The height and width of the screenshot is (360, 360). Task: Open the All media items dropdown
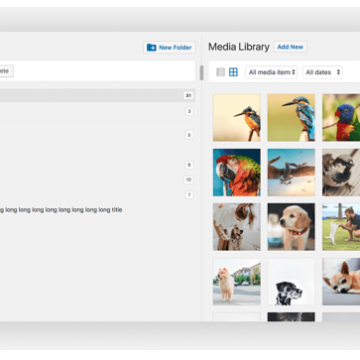click(271, 72)
